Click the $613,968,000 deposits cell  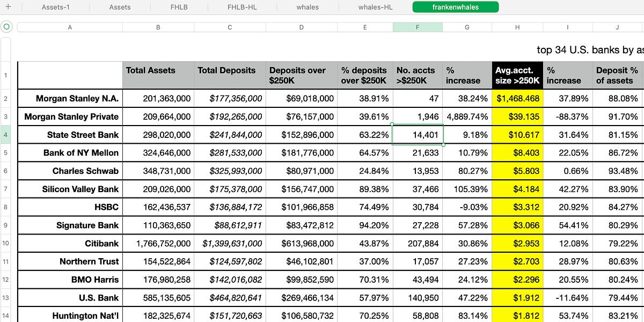click(302, 244)
